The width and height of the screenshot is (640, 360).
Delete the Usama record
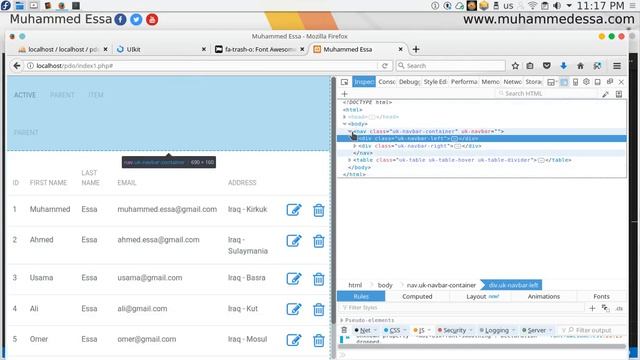coord(319,279)
